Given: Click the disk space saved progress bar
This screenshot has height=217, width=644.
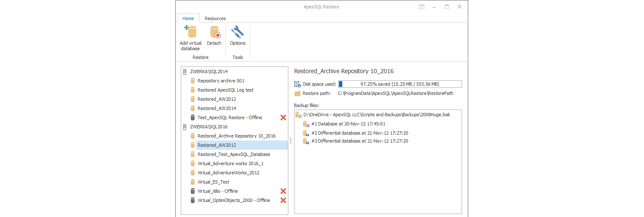Looking at the screenshot, I should click(x=400, y=84).
